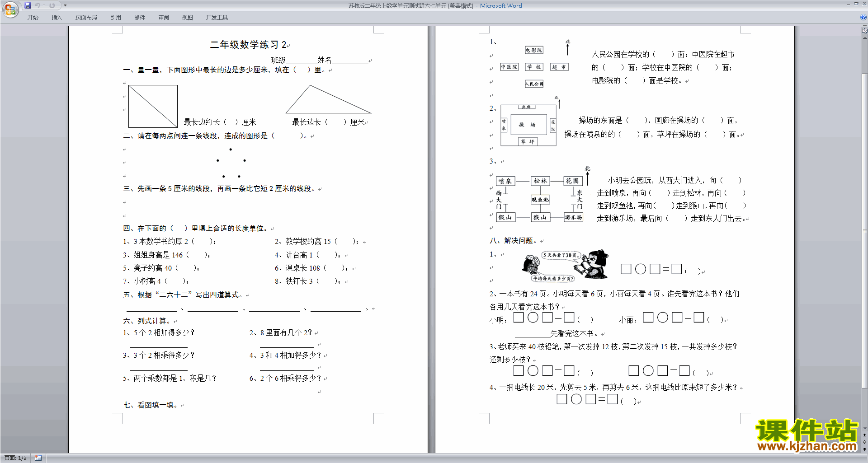This screenshot has width=868, height=463.
Task: Open the Office Button menu
Action: coord(10,9)
